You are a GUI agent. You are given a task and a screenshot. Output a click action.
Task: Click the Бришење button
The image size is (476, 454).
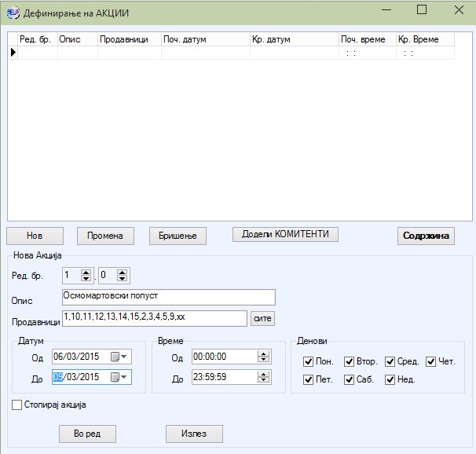click(178, 236)
